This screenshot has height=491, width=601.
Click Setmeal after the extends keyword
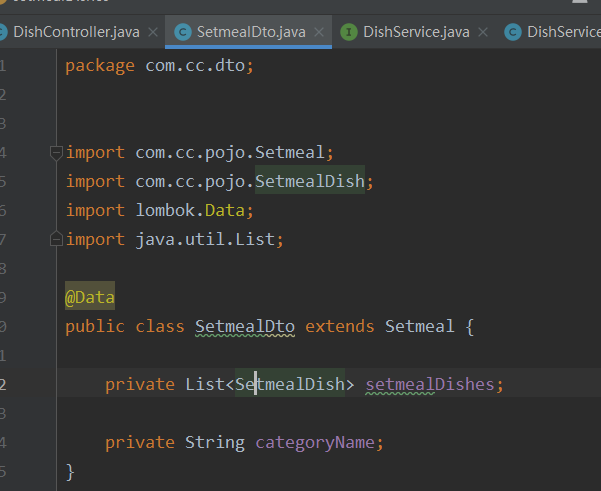[420, 327]
